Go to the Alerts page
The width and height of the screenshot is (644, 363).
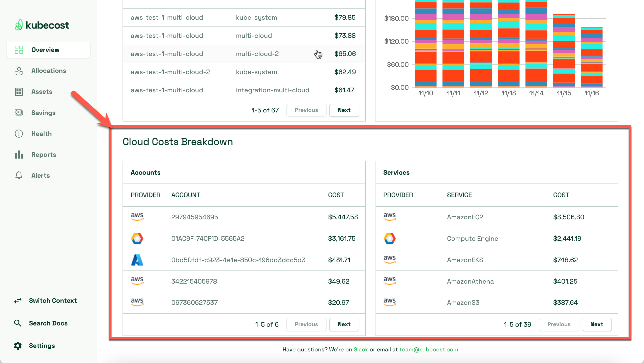[48, 175]
